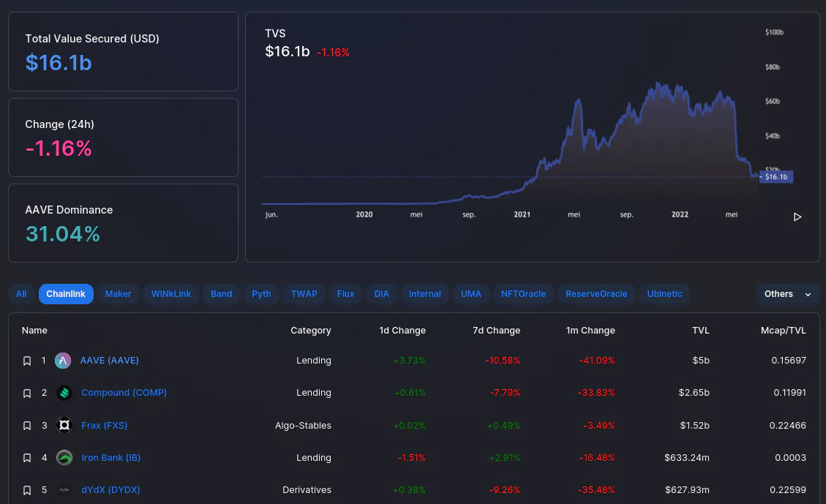This screenshot has height=504, width=826.
Task: Bookmark the Compound (COMP) row
Action: 27,394
